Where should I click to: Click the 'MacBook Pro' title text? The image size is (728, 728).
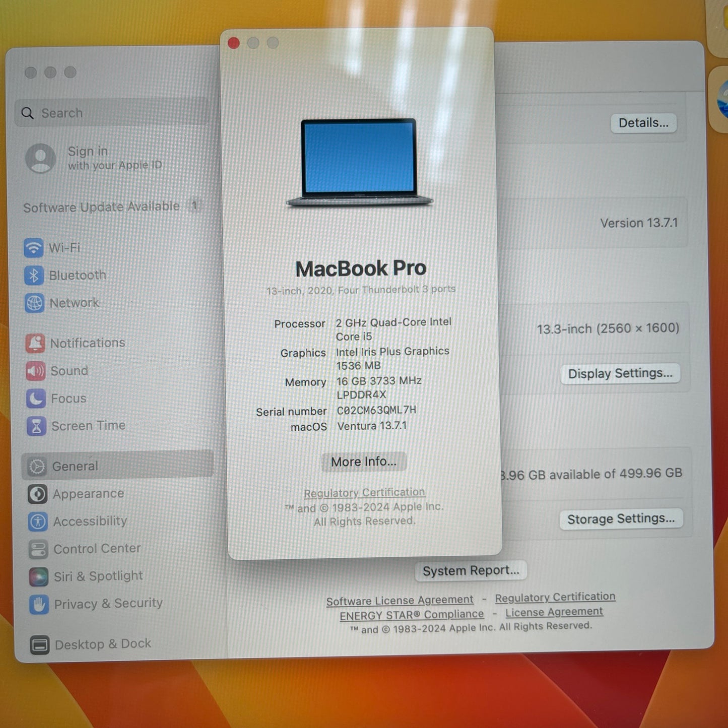click(361, 269)
